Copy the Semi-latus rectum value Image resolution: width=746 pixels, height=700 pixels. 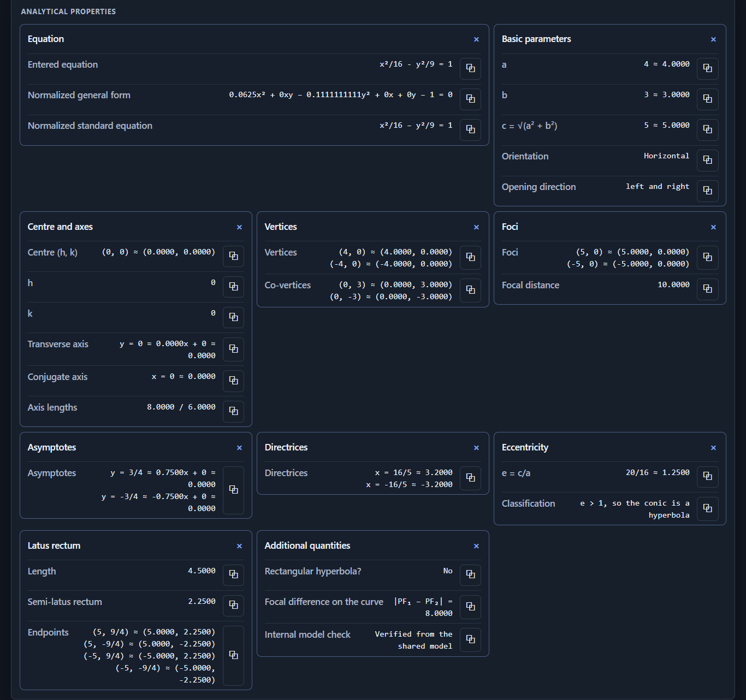(233, 606)
